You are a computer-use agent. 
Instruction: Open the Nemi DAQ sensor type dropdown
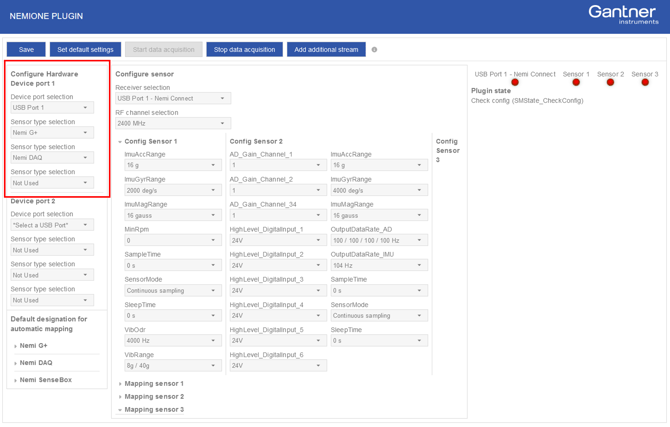(x=52, y=158)
